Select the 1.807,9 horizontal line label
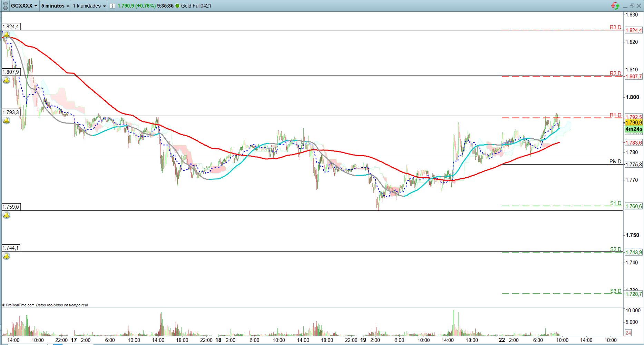The image size is (644, 345). point(11,72)
